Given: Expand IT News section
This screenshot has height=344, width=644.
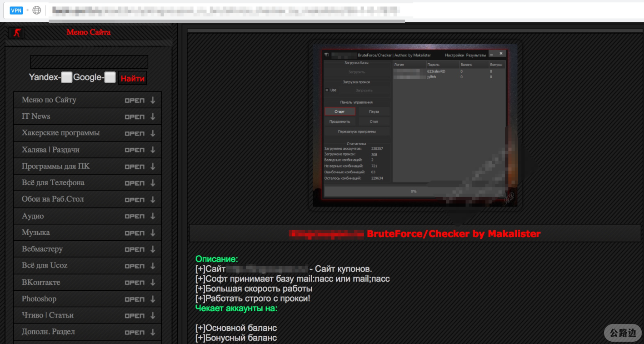Looking at the screenshot, I should (87, 116).
